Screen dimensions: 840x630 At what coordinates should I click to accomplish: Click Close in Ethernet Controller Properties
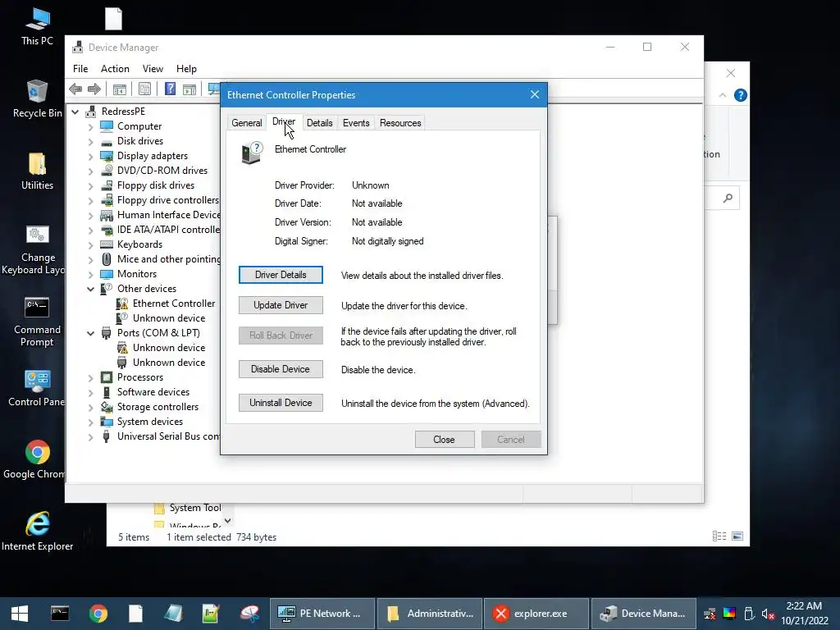[444, 440]
